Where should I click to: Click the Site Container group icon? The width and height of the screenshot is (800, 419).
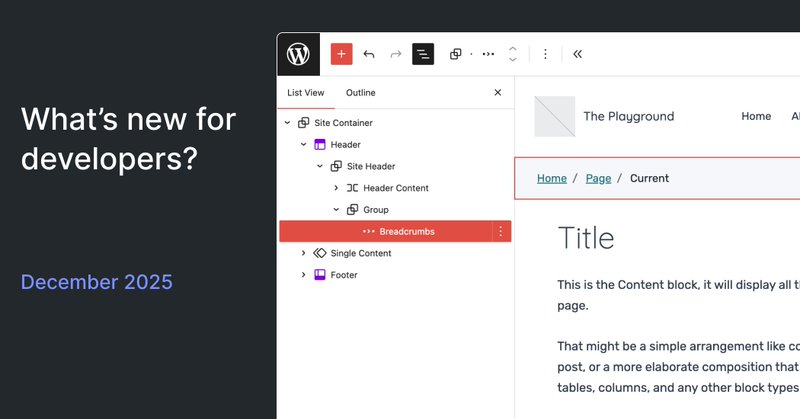(x=304, y=122)
